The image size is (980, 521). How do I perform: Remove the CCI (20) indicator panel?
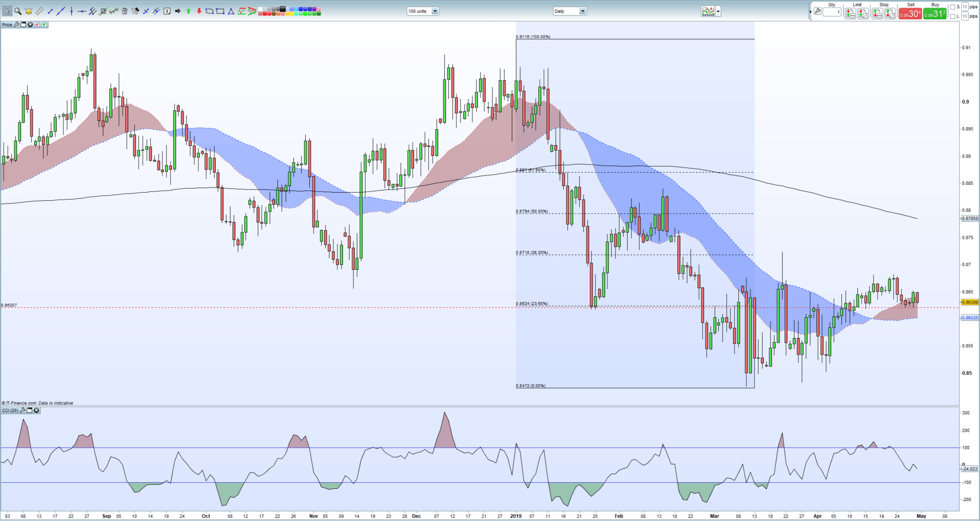[36, 410]
